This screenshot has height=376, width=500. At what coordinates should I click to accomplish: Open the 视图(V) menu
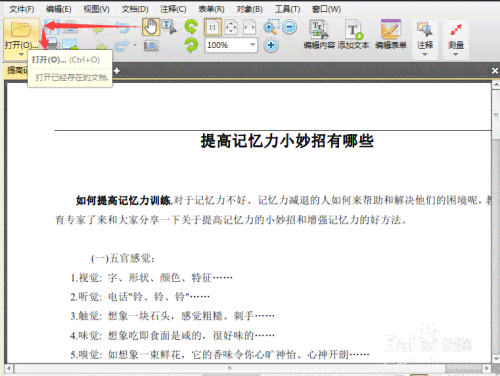pos(96,9)
